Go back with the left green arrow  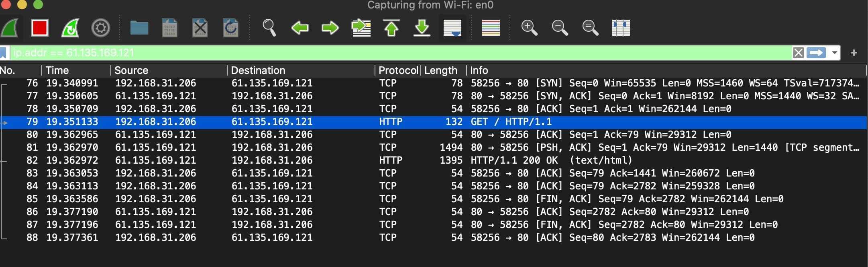point(300,28)
